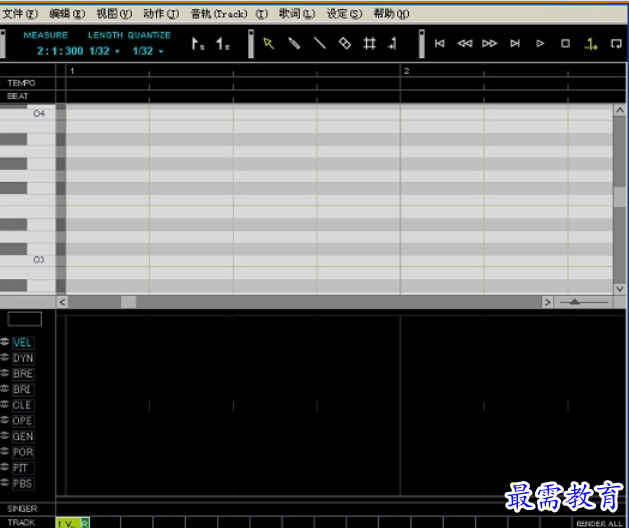The height and width of the screenshot is (528, 629).
Task: Adjust horizontal zoom slider handle
Action: [x=574, y=302]
